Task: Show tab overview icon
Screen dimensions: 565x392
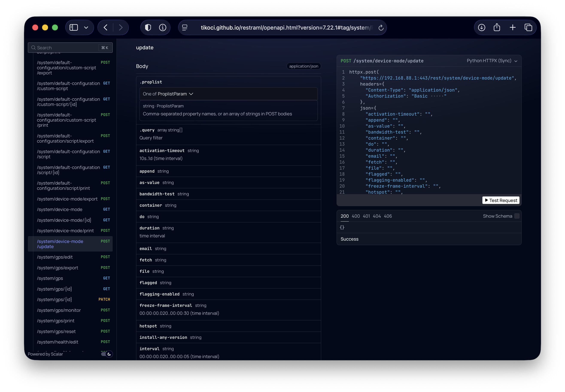Action: [x=528, y=27]
